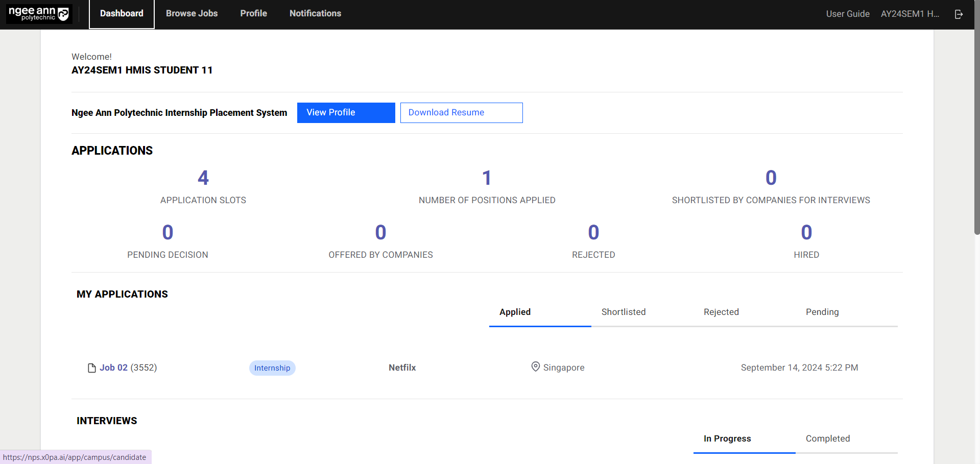Go to Browse Jobs
Viewport: 980px width, 464px height.
click(192, 14)
